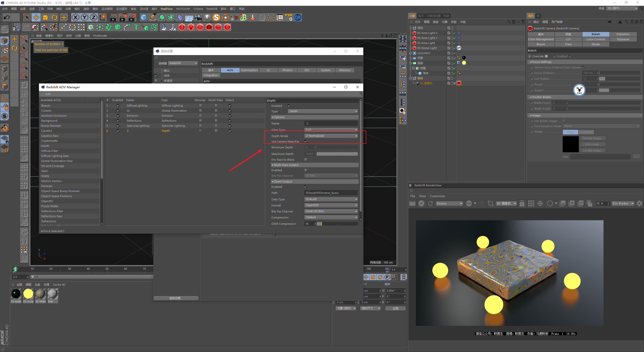Click the Reload Image button
The width and height of the screenshot is (644, 352).
coord(593,139)
